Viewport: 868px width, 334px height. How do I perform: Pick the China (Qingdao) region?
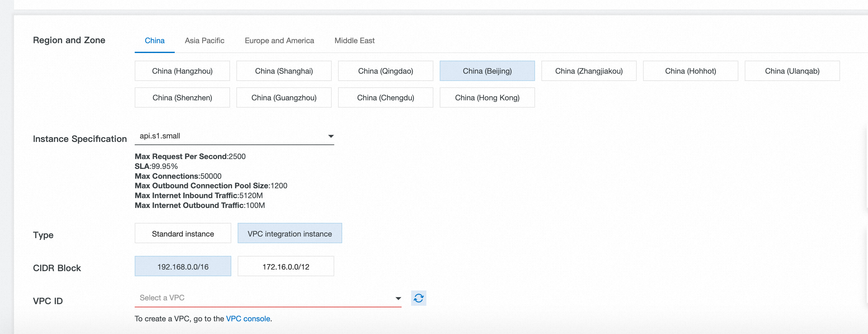[385, 71]
